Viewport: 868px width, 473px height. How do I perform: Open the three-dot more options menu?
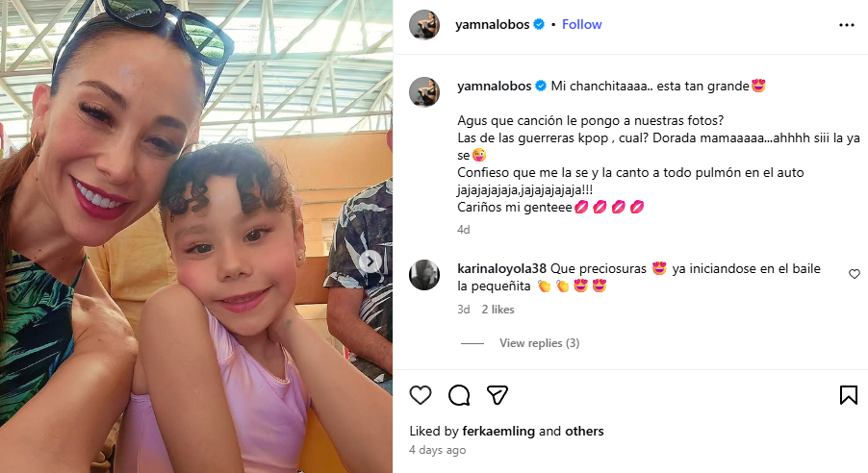[847, 25]
